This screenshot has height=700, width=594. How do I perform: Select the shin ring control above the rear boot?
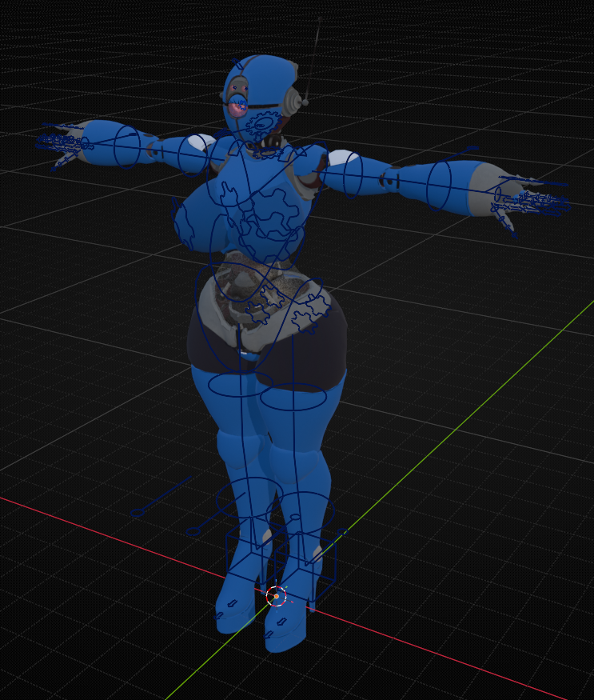[249, 498]
